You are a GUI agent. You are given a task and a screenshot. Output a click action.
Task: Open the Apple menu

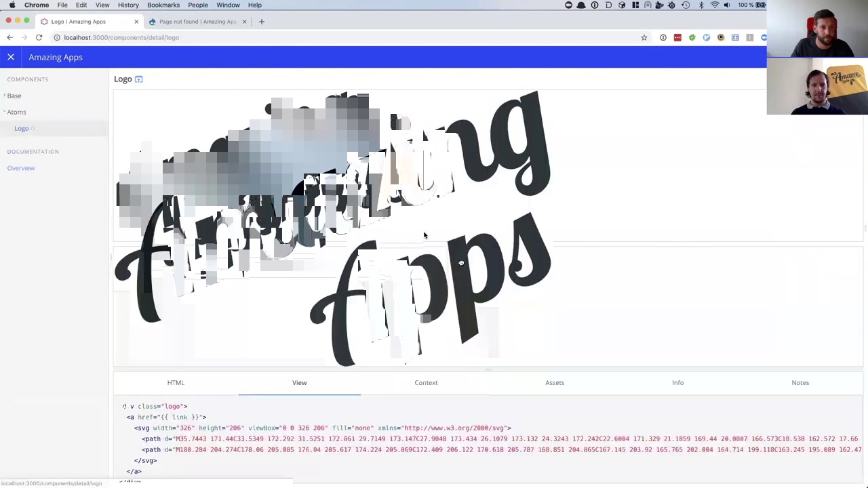tap(12, 5)
